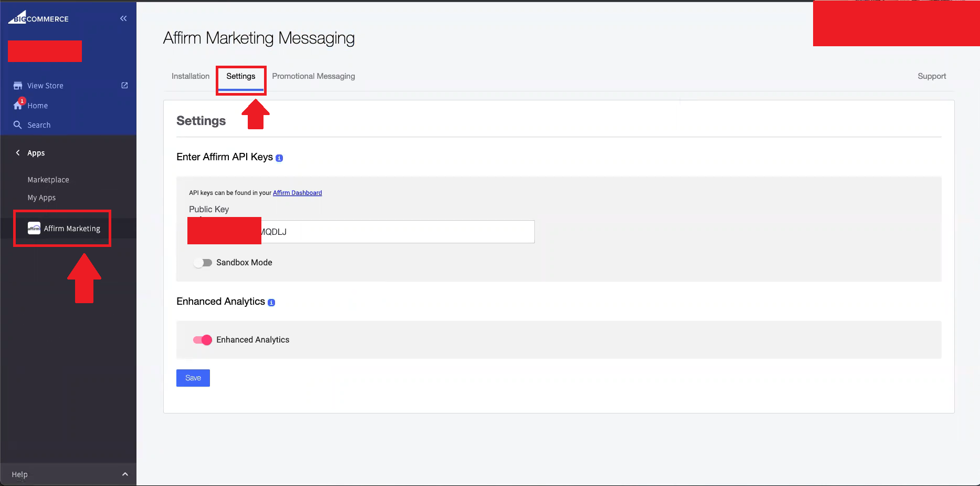The height and width of the screenshot is (486, 980).
Task: Expand the Help menu chevron
Action: pos(125,474)
